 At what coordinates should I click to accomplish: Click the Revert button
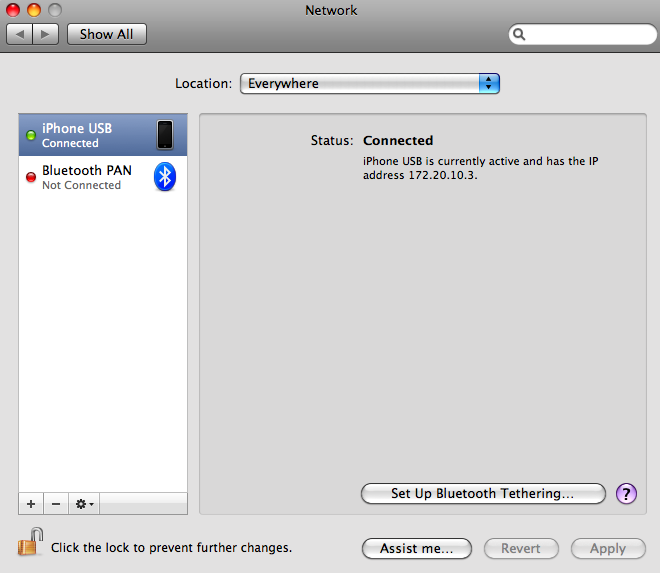coord(521,548)
